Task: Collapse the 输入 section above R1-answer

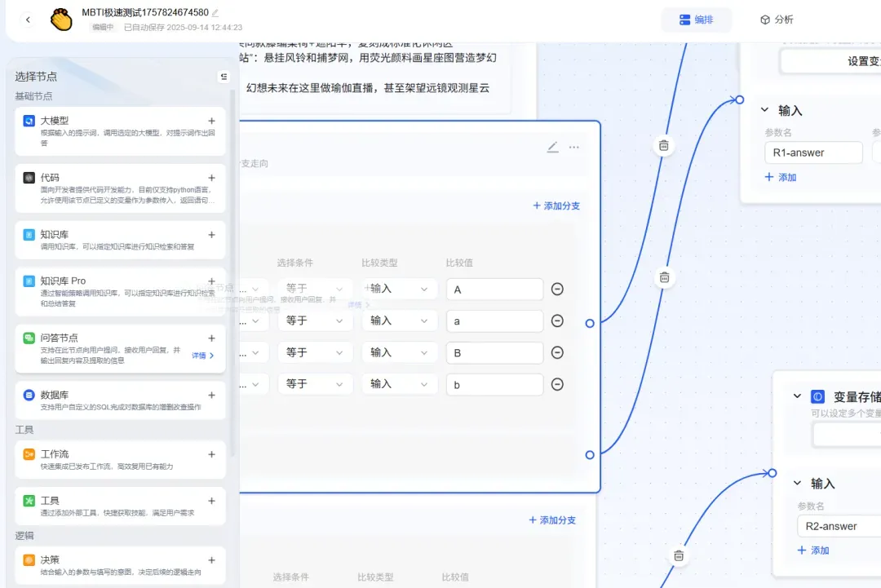Action: 764,110
